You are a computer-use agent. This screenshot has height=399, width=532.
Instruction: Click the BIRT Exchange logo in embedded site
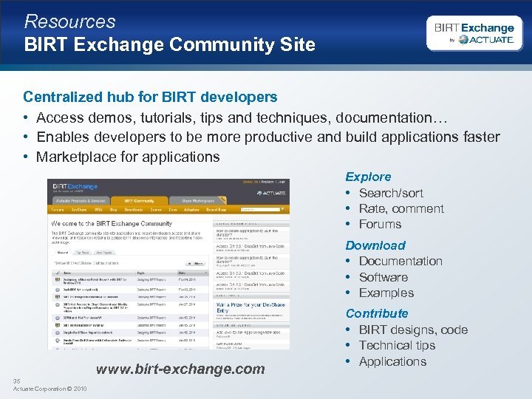[x=75, y=186]
